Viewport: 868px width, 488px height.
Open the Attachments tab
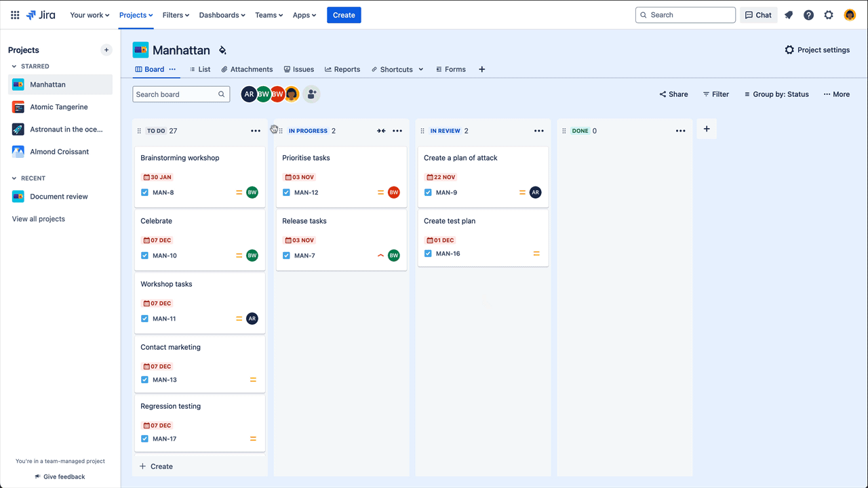[x=247, y=69]
